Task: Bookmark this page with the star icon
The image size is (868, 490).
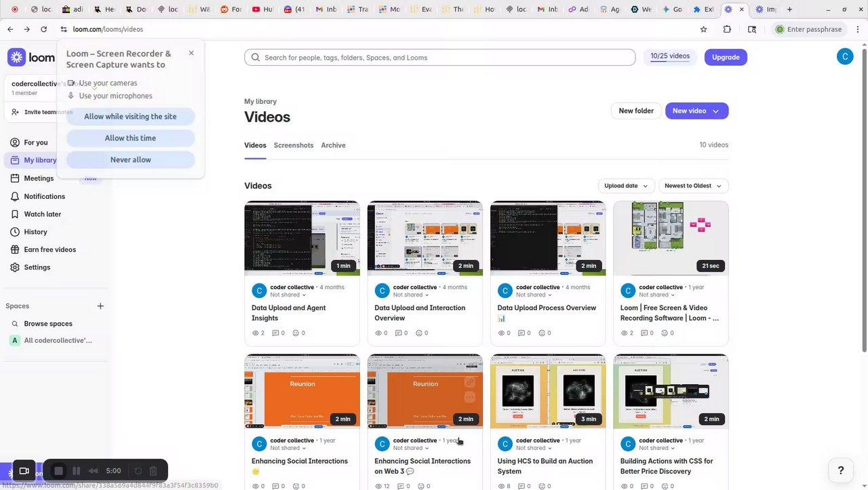Action: pos(704,29)
